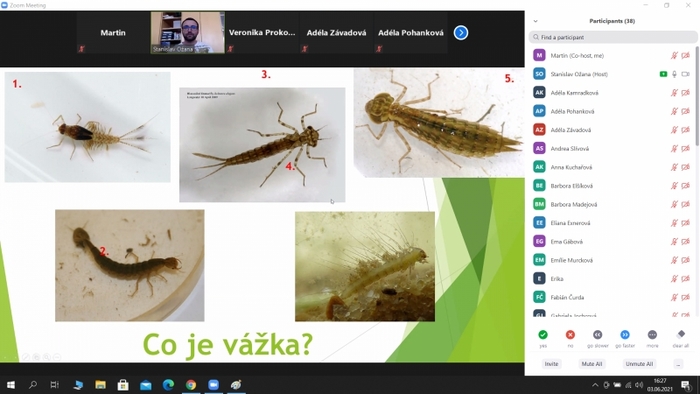Toggle Stanislav Ožana's microphone icon
700x394 pixels.
(675, 74)
